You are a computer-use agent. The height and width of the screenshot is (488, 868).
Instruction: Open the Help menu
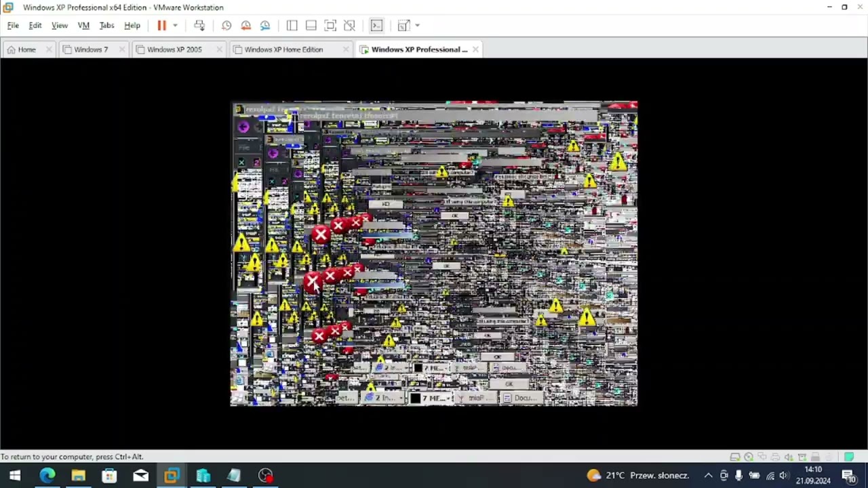(x=132, y=26)
